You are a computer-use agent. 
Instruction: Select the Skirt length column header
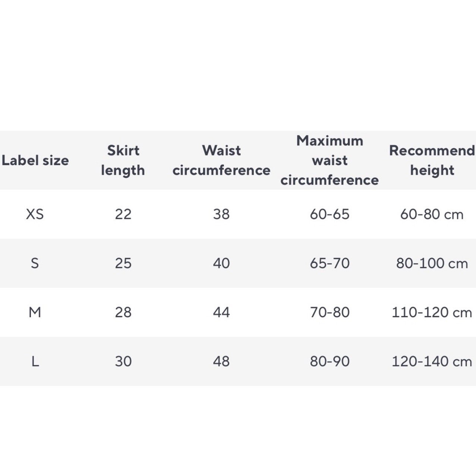coord(123,160)
